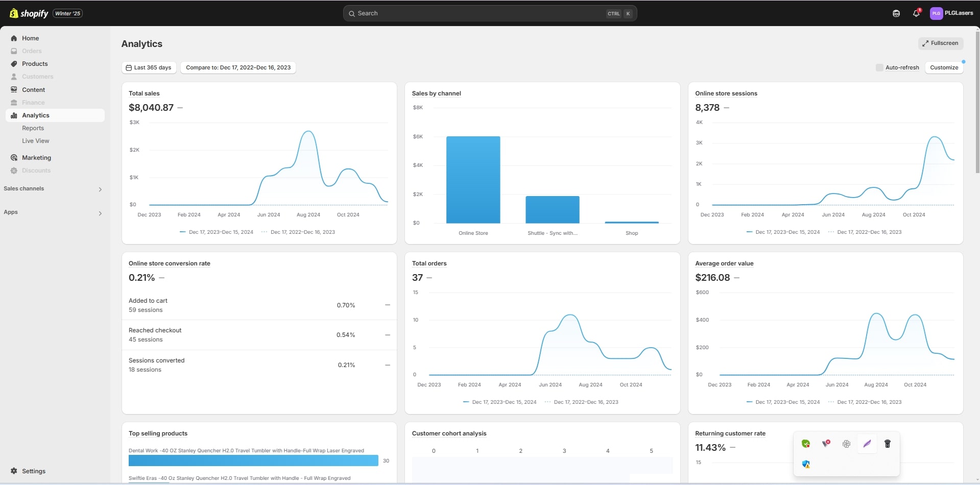Open the purple feather tray icon
This screenshot has width=980, height=485.
pos(867,444)
